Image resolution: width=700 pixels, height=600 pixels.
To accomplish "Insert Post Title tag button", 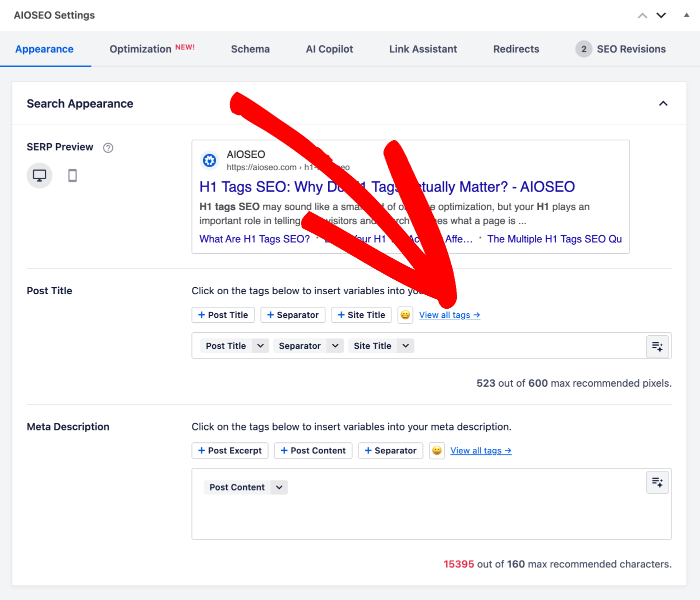I will (x=223, y=315).
